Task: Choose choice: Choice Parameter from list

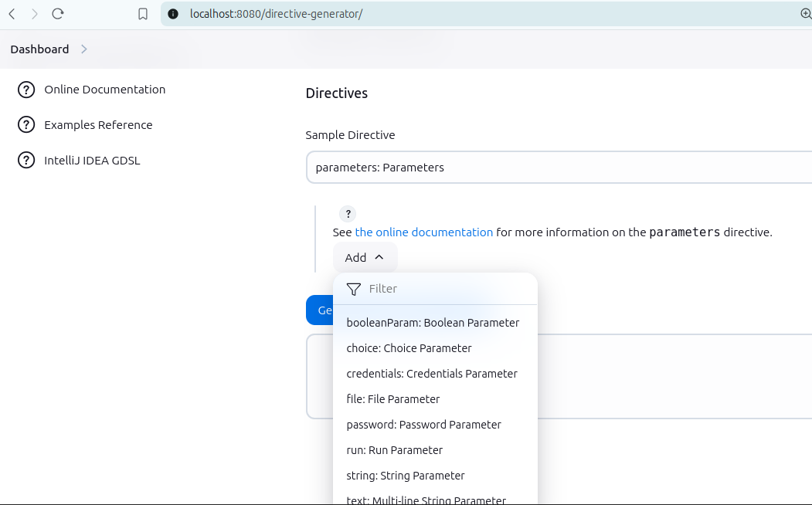Action: pyautogui.click(x=409, y=348)
